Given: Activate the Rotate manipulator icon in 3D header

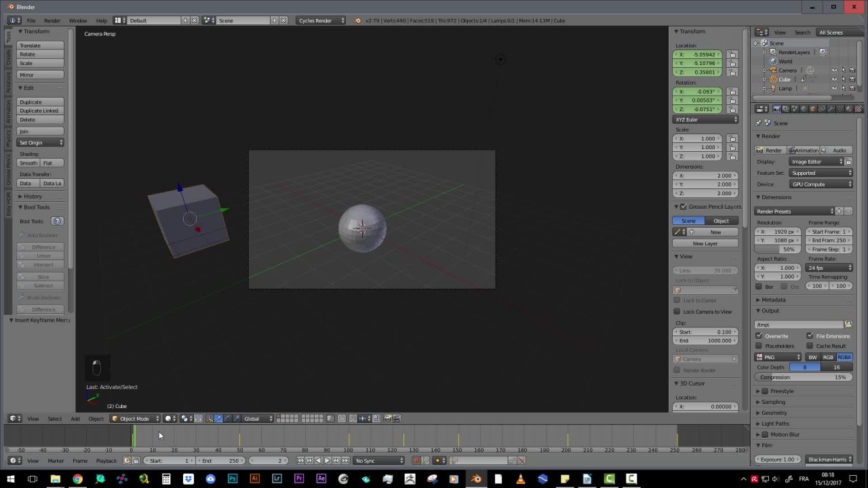Looking at the screenshot, I should (226, 418).
